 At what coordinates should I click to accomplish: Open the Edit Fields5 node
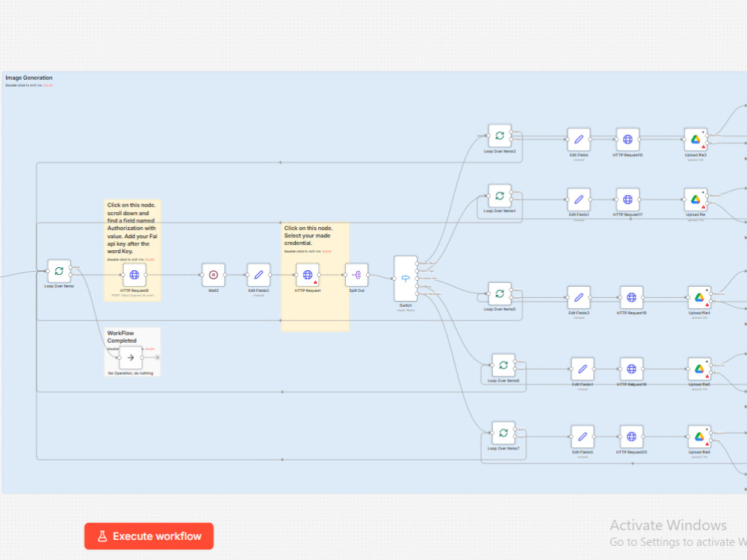pyautogui.click(x=583, y=437)
